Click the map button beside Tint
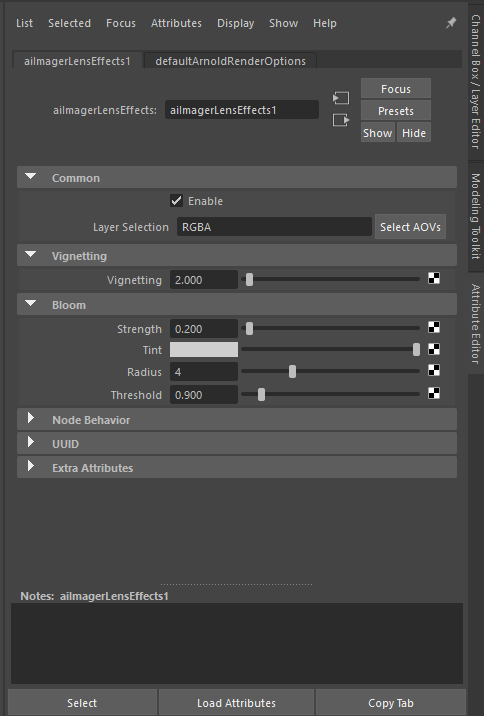The width and height of the screenshot is (484, 716). click(x=434, y=349)
